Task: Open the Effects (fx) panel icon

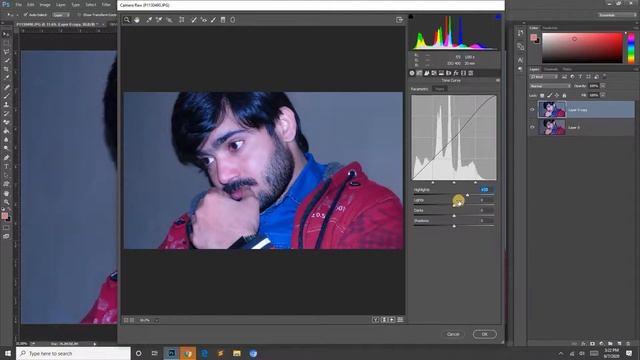Action: tap(456, 73)
